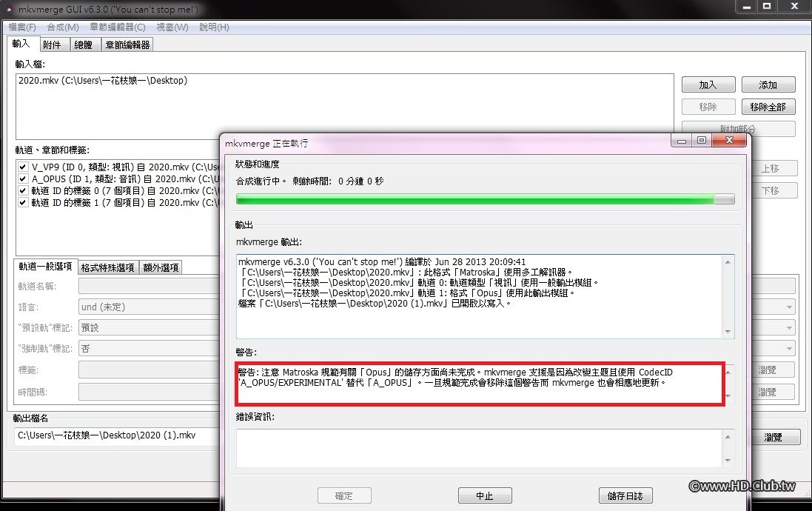This screenshot has width=812, height=511.
Task: Minimize the mkvmerge progress dialog
Action: (682, 141)
